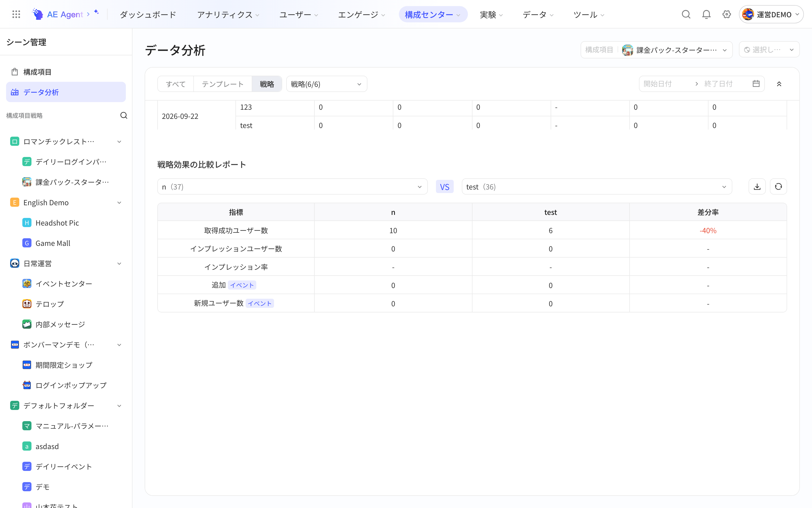Screen dimensions: 812x508
Task: Switch to the すべて tab
Action: [x=176, y=84]
